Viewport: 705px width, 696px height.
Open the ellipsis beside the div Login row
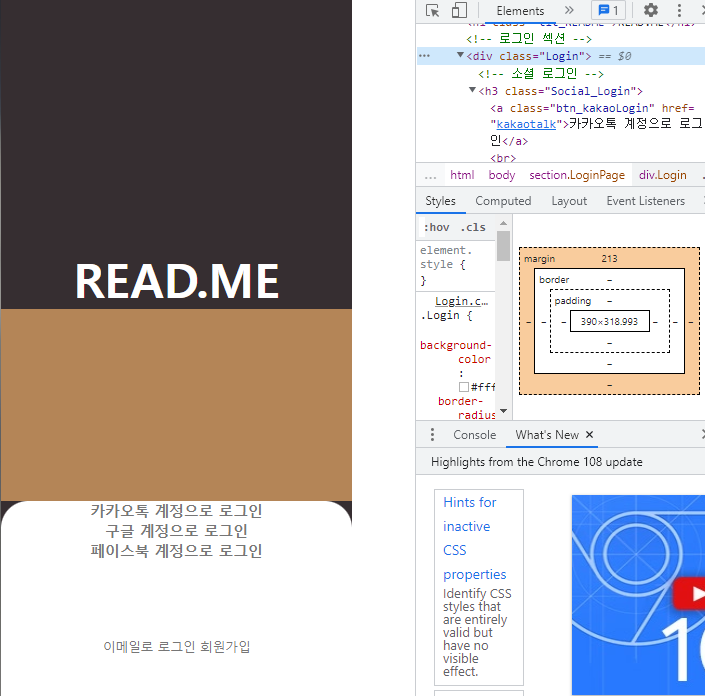coord(424,56)
